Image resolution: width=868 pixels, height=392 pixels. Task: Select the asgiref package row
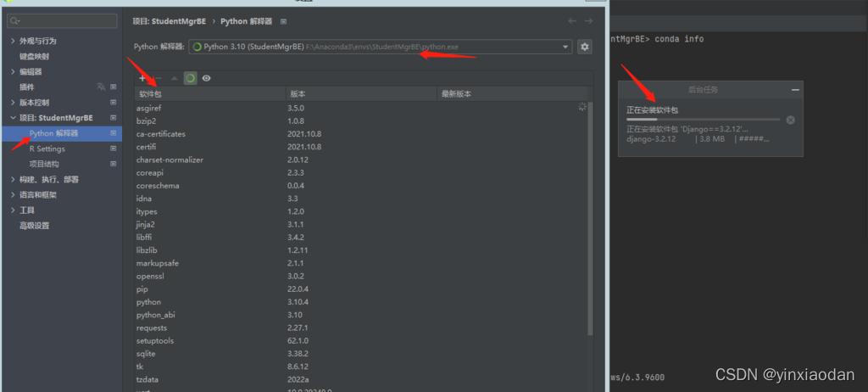click(x=361, y=108)
